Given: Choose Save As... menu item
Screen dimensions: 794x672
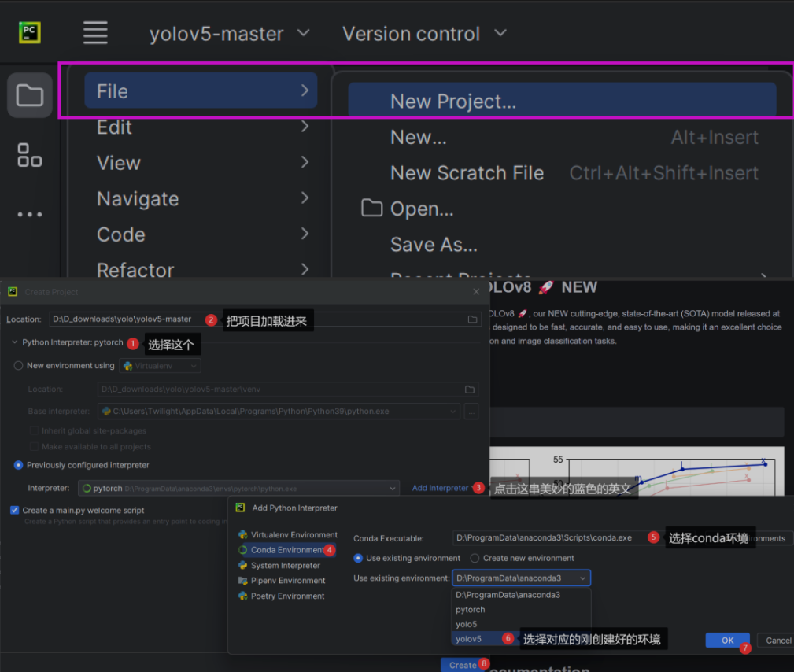Looking at the screenshot, I should click(562, 245).
